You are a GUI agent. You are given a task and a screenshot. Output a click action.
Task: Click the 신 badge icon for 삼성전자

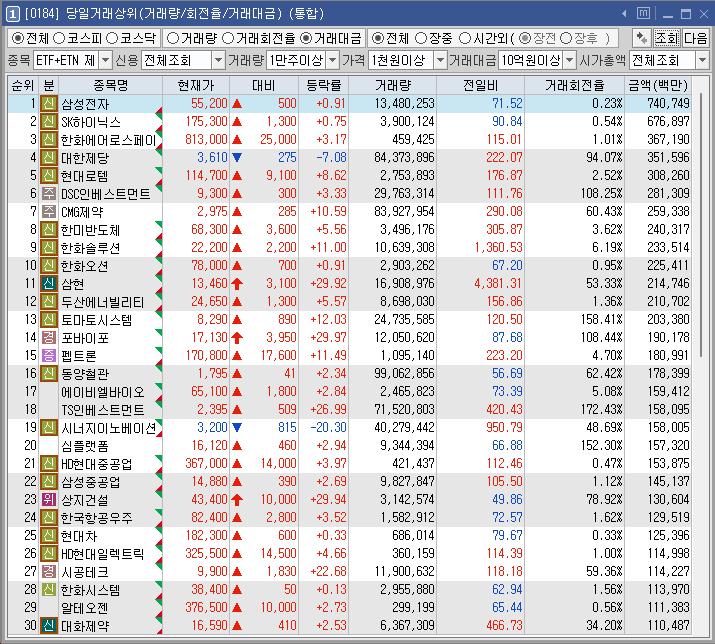pos(48,104)
